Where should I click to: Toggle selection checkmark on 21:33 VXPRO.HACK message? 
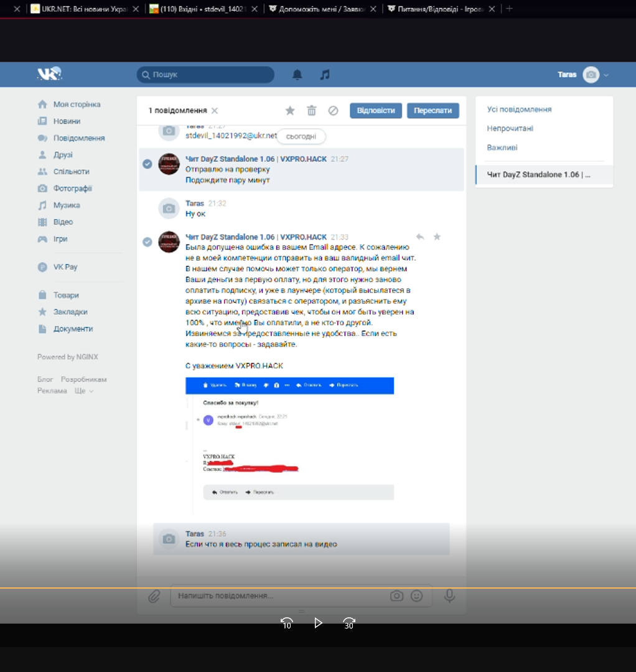pos(147,241)
